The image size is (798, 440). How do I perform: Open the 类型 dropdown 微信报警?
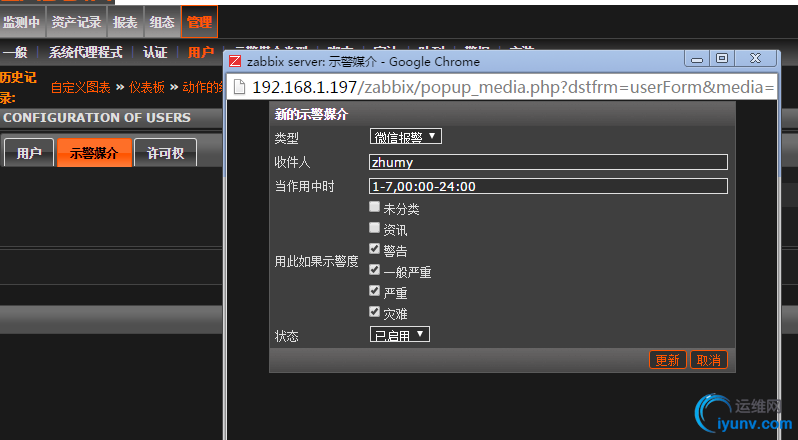point(406,136)
